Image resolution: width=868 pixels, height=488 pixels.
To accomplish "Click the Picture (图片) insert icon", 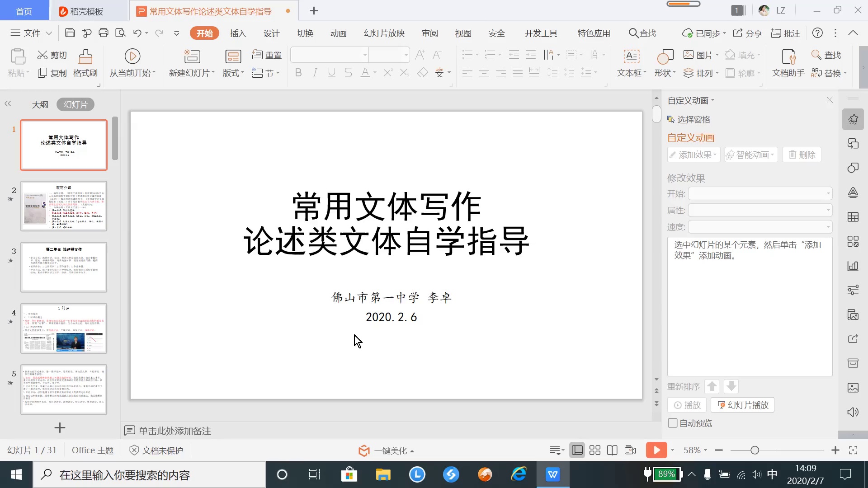I will pyautogui.click(x=701, y=55).
